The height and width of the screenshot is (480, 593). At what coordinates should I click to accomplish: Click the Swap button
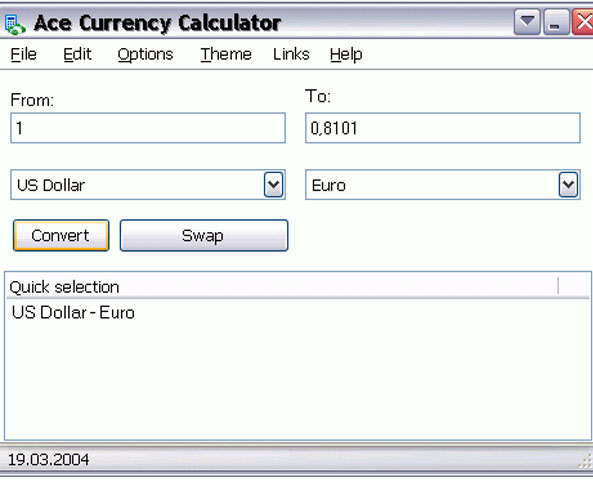204,235
